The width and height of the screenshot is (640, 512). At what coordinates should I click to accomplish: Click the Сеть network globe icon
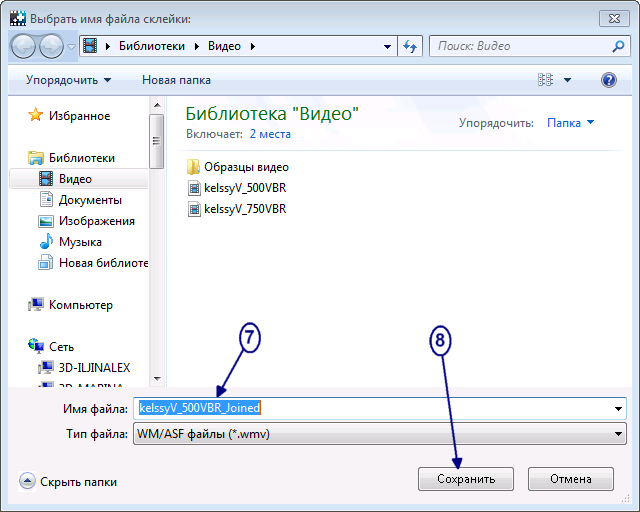tap(36, 346)
